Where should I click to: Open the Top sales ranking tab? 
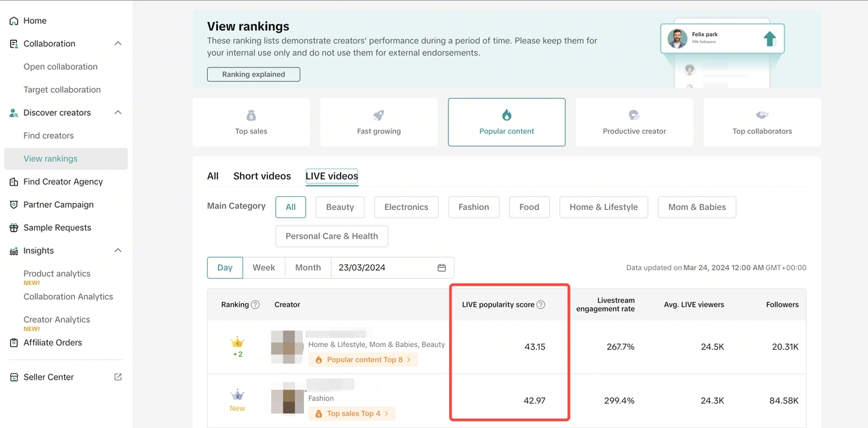coord(251,122)
